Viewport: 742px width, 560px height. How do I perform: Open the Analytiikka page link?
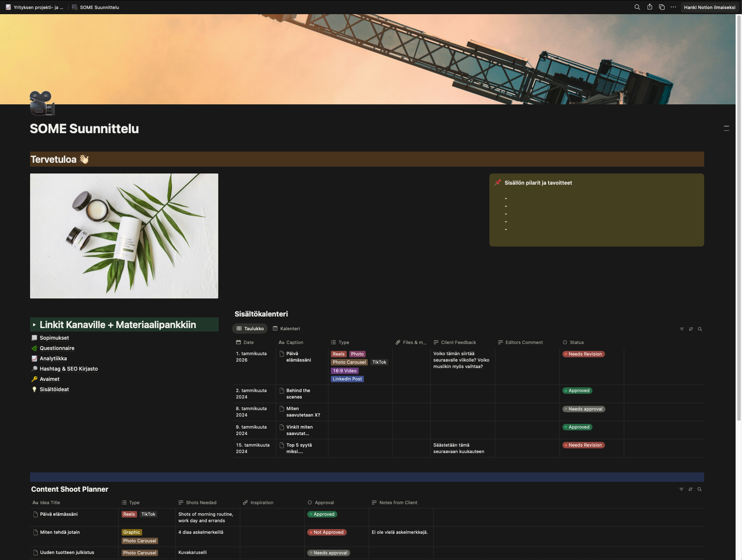coord(53,359)
